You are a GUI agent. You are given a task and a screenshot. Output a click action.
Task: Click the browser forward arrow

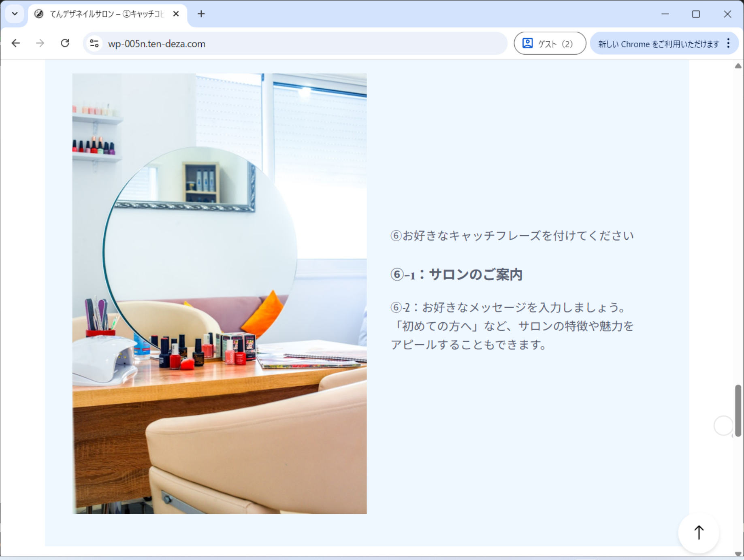(40, 43)
